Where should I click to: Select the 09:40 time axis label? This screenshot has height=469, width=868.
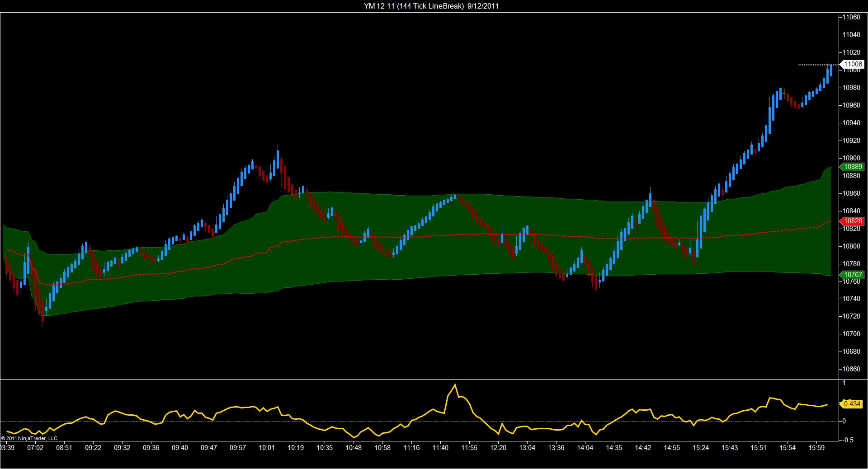(x=180, y=448)
